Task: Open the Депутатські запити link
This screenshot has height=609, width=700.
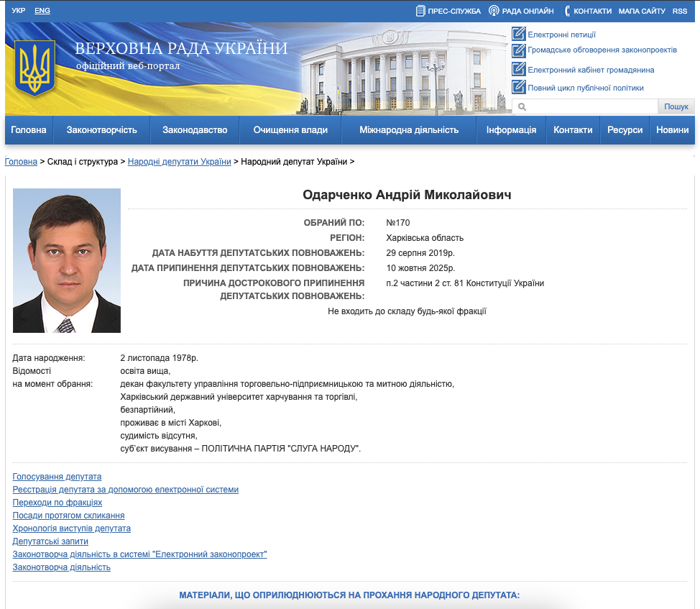Action: coord(50,541)
